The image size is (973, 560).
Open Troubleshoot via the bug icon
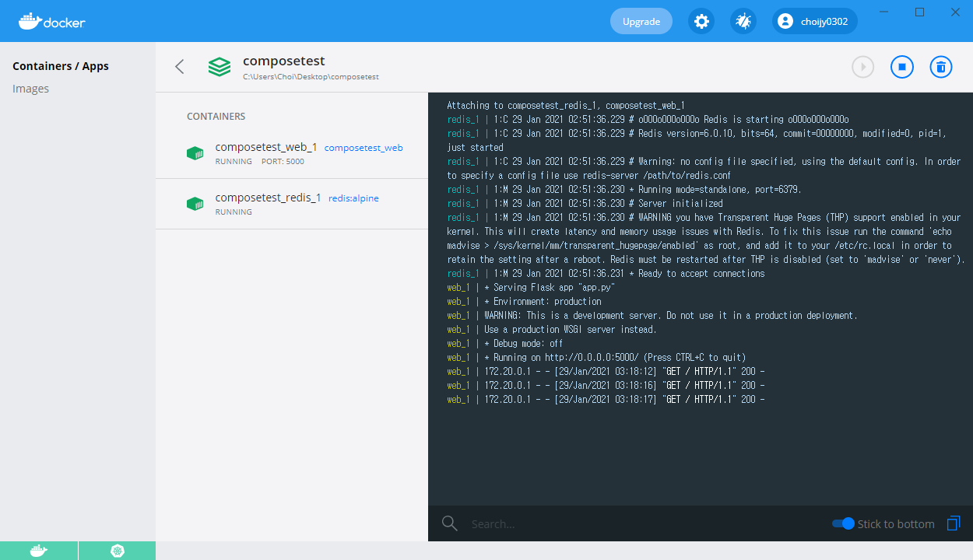743,21
